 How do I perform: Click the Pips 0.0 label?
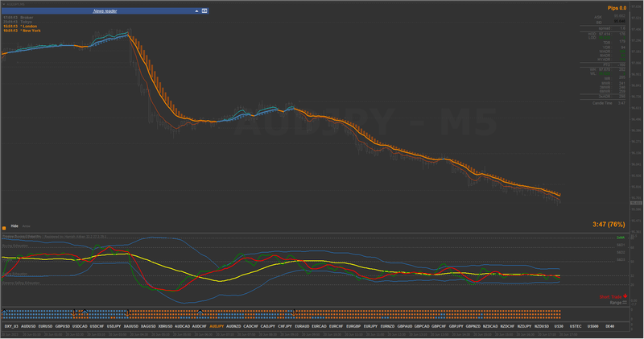[x=617, y=8]
